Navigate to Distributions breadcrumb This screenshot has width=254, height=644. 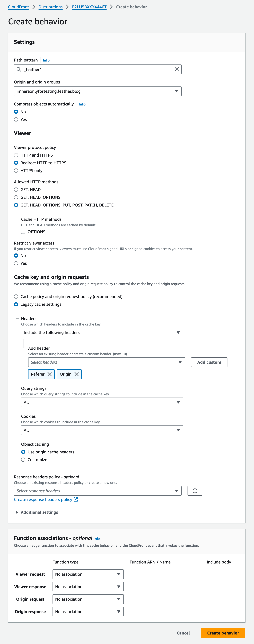coord(50,7)
